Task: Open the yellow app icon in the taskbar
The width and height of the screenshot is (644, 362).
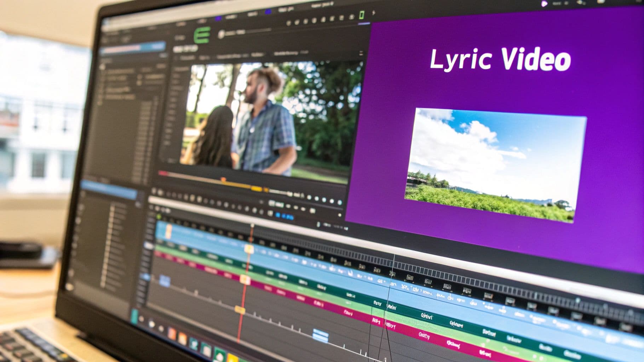Action: pos(232,358)
